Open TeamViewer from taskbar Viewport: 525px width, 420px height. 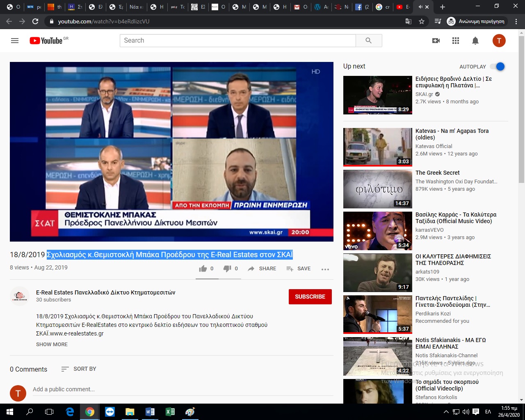(x=110, y=412)
